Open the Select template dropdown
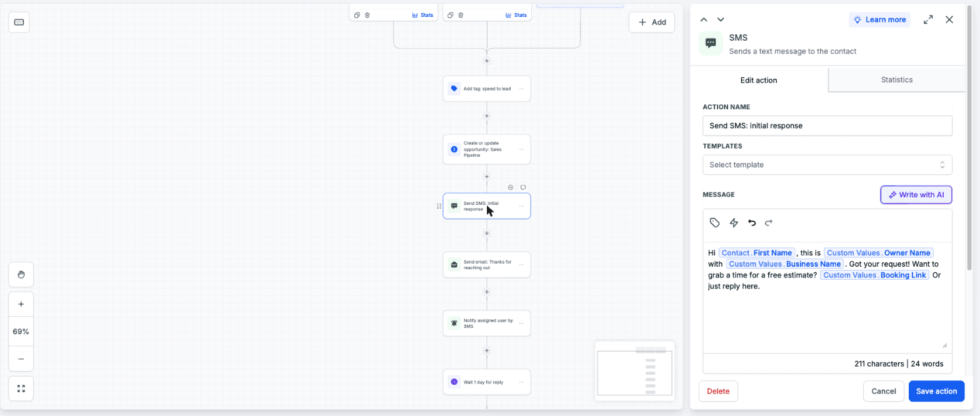This screenshot has height=416, width=980. coord(827,165)
